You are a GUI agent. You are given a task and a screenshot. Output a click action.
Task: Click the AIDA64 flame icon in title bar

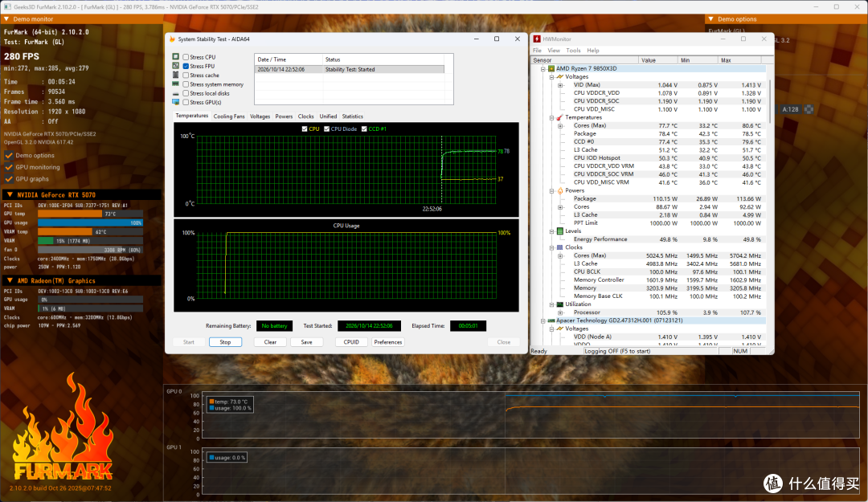point(172,39)
